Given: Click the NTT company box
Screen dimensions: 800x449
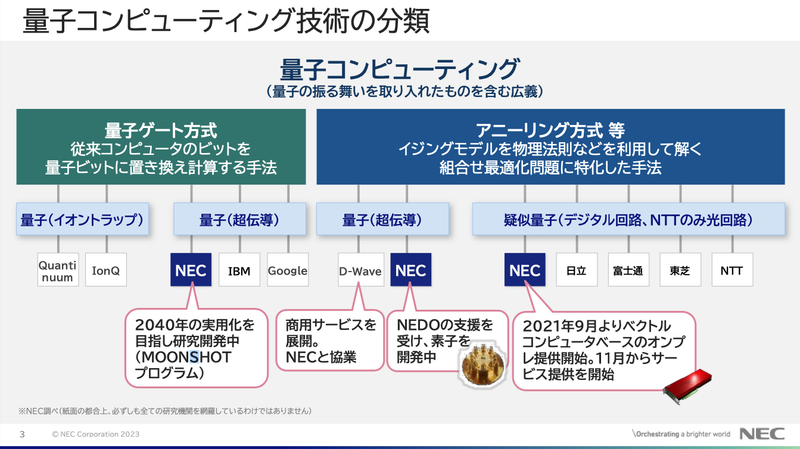Looking at the screenshot, I should (732, 270).
